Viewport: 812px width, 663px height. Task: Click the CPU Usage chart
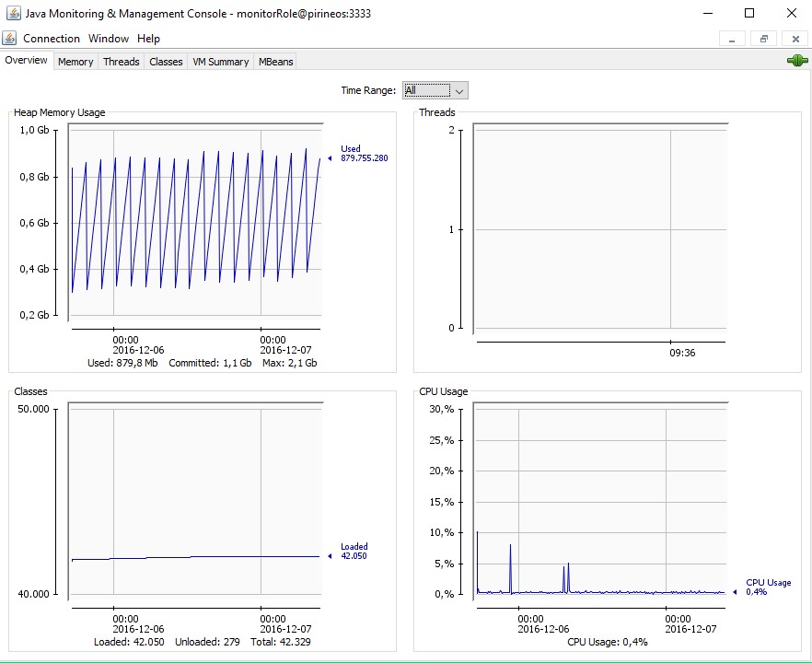pyautogui.click(x=600, y=501)
